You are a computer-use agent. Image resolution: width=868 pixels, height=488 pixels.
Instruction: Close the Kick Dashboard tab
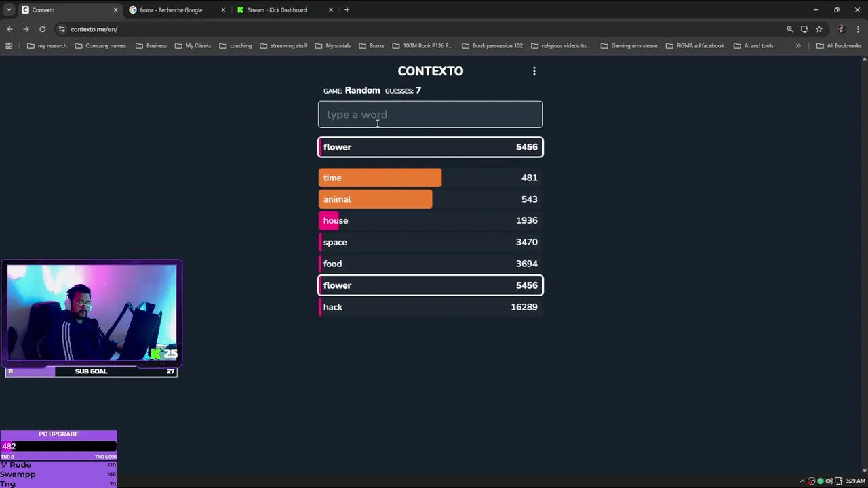pos(331,10)
